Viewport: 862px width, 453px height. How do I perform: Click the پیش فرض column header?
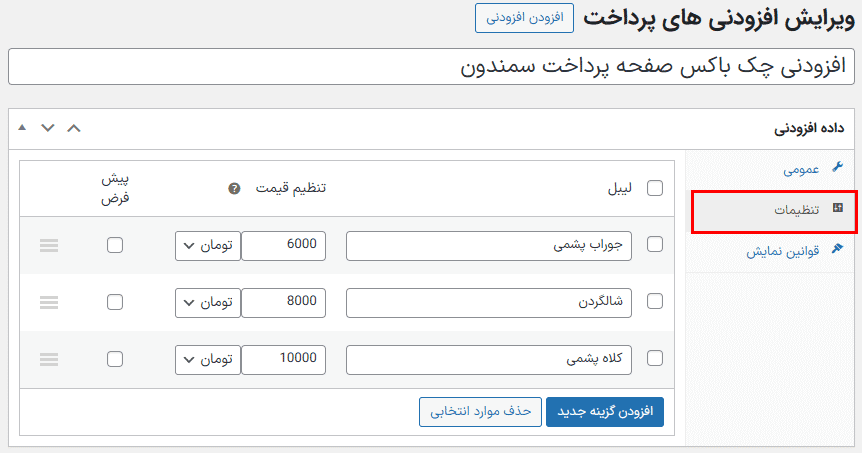click(115, 189)
